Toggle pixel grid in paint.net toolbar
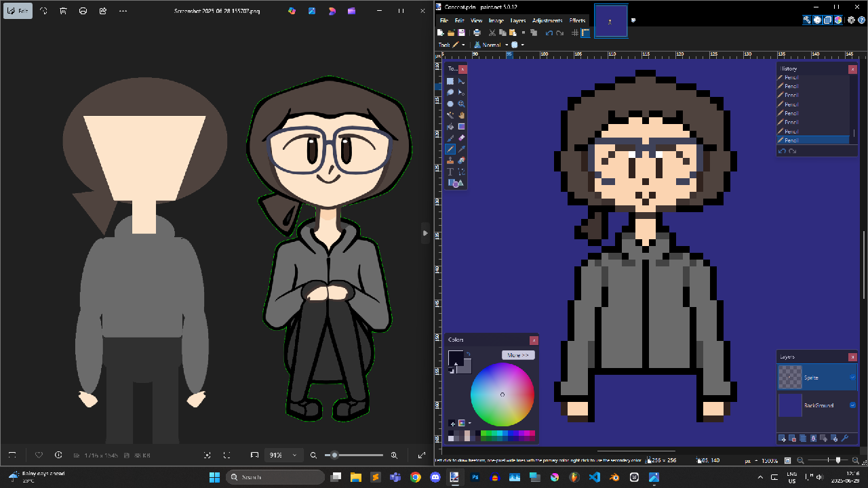Viewport: 868px width, 488px height. coord(575,33)
